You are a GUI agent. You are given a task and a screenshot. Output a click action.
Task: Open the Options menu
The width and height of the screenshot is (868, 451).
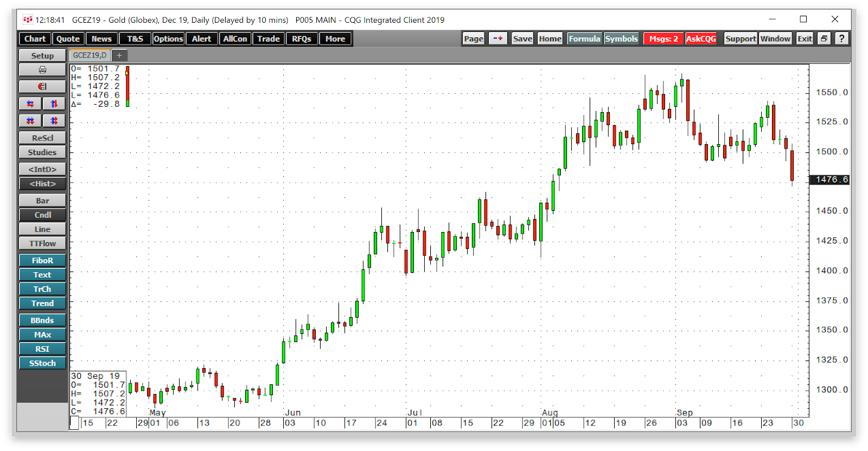tap(168, 38)
